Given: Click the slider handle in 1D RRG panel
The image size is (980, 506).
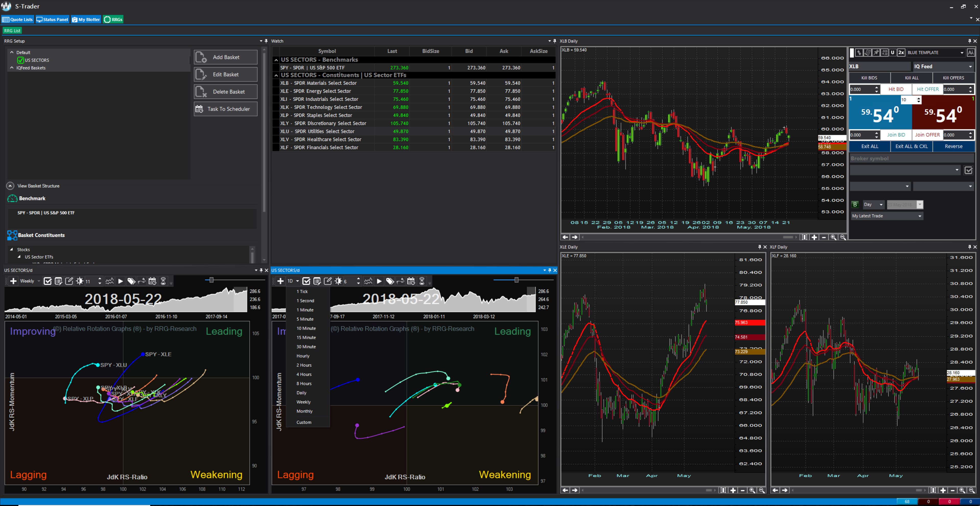Looking at the screenshot, I should (516, 280).
